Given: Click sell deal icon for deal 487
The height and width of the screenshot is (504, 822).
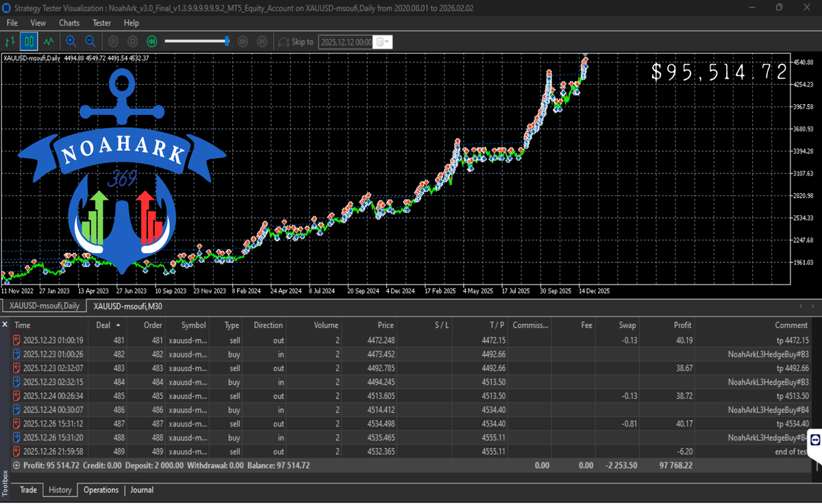Looking at the screenshot, I should click(17, 424).
